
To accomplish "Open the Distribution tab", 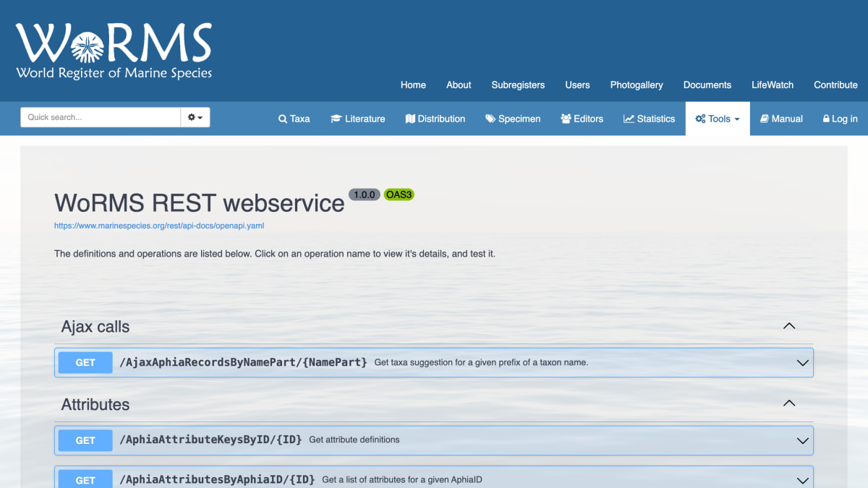I will pos(435,119).
